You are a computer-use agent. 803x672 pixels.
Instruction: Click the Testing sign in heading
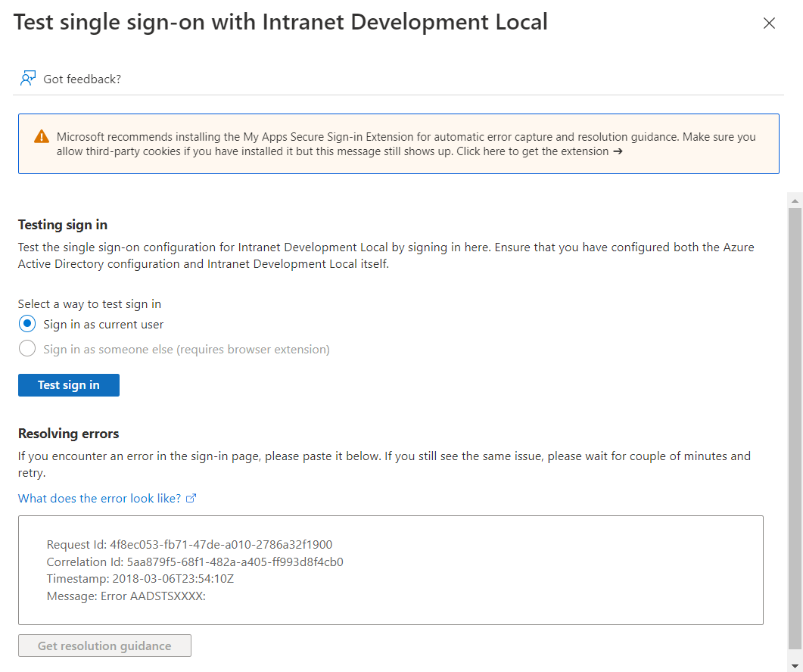click(63, 225)
